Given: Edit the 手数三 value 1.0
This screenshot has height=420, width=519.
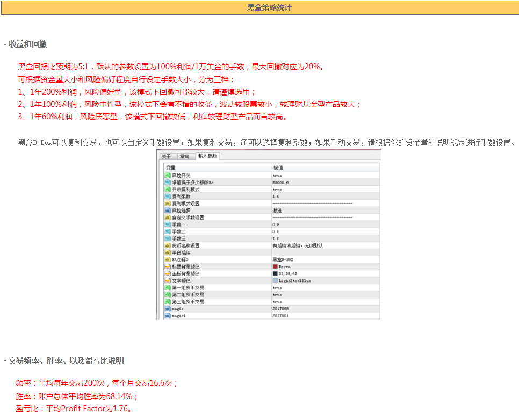Looking at the screenshot, I should click(x=325, y=238).
